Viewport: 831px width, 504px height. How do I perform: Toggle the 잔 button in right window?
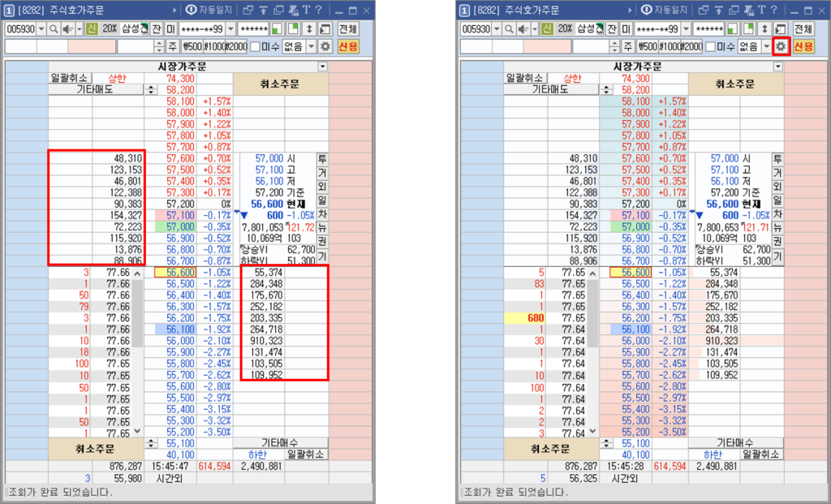pyautogui.click(x=612, y=28)
